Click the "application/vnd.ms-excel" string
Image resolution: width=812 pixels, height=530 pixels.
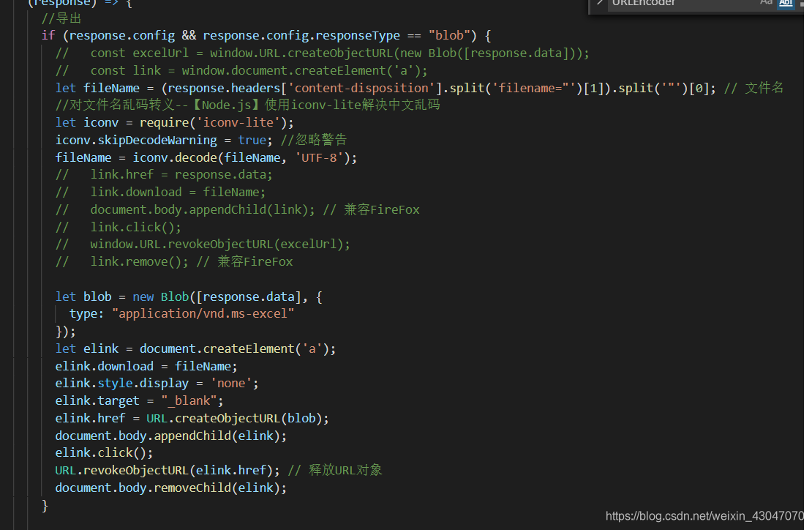pos(203,313)
